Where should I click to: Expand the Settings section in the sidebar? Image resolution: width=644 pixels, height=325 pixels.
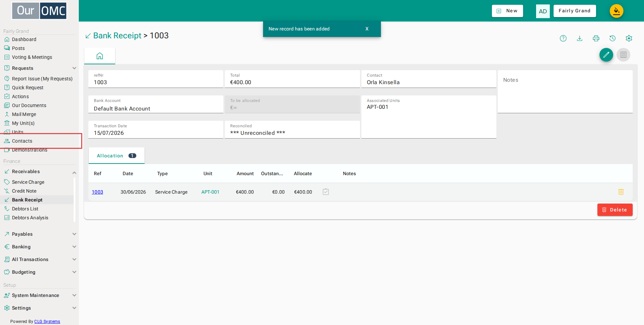coord(74,308)
